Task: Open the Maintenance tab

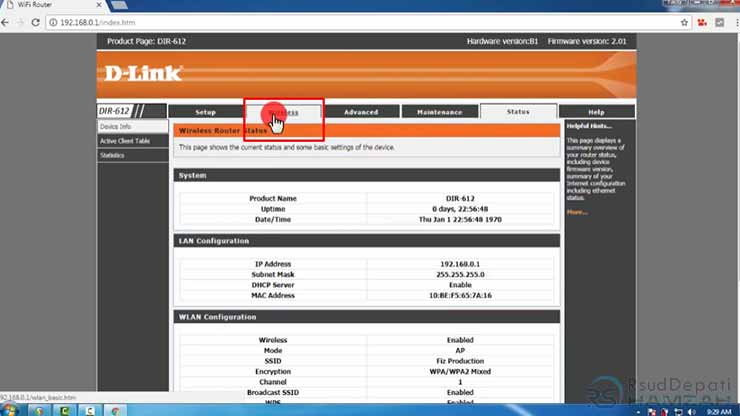Action: (439, 112)
